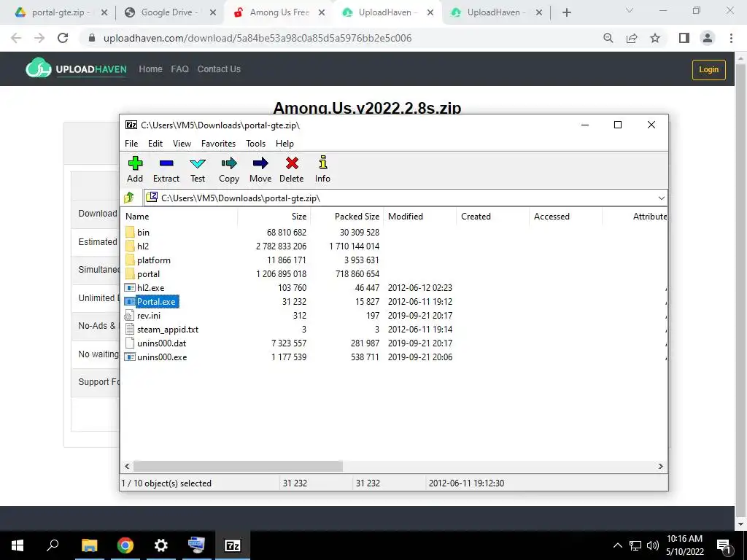The height and width of the screenshot is (560, 747).
Task: Open the Chrome profile avatar
Action: pyautogui.click(x=708, y=38)
